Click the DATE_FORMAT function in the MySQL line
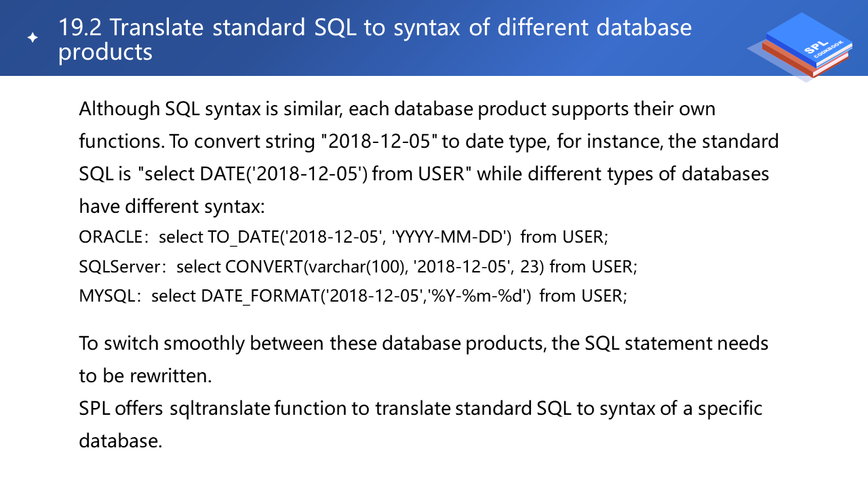 pyautogui.click(x=259, y=296)
